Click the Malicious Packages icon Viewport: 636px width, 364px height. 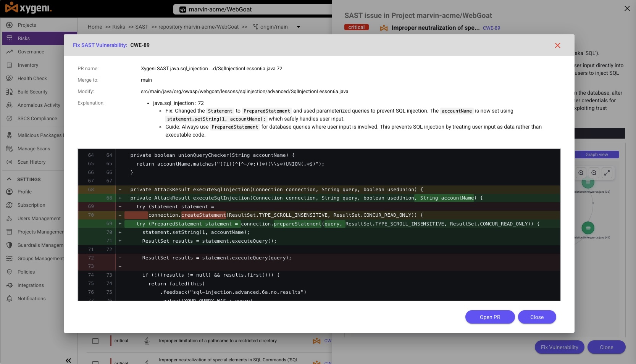pos(10,135)
